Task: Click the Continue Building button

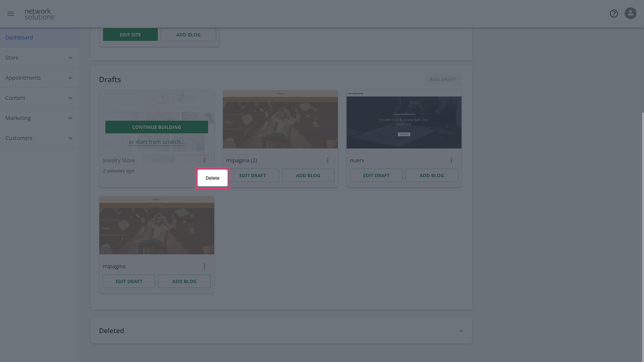Action: click(x=157, y=127)
